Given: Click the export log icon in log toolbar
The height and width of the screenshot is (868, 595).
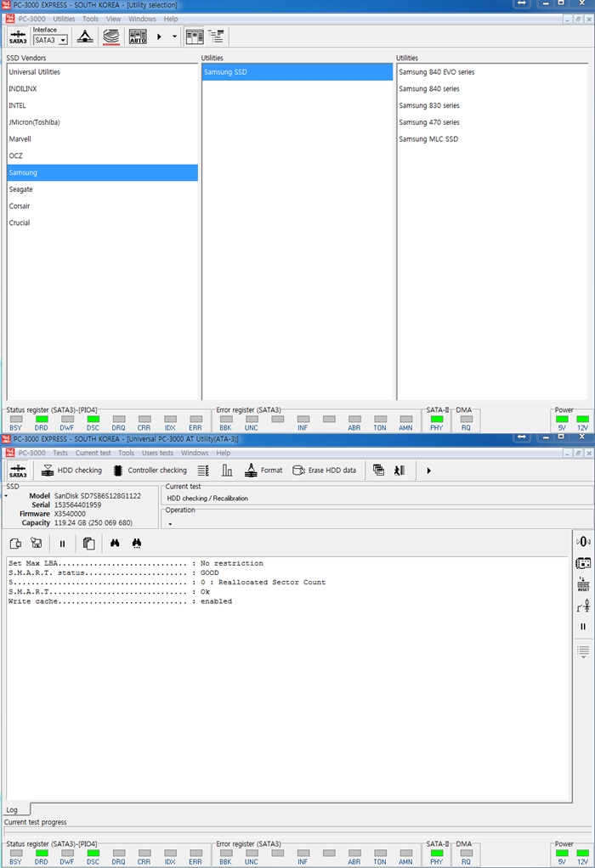Looking at the screenshot, I should 15,544.
